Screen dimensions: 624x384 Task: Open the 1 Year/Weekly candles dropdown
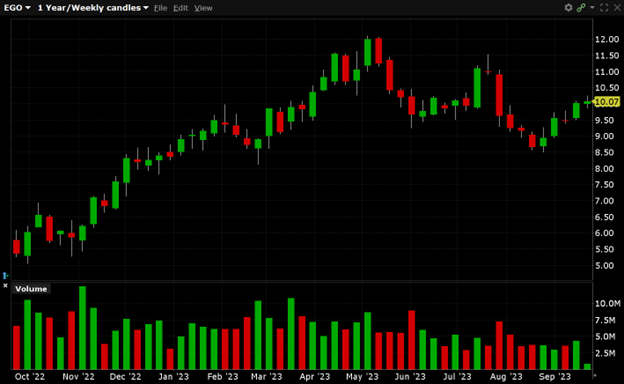point(93,8)
